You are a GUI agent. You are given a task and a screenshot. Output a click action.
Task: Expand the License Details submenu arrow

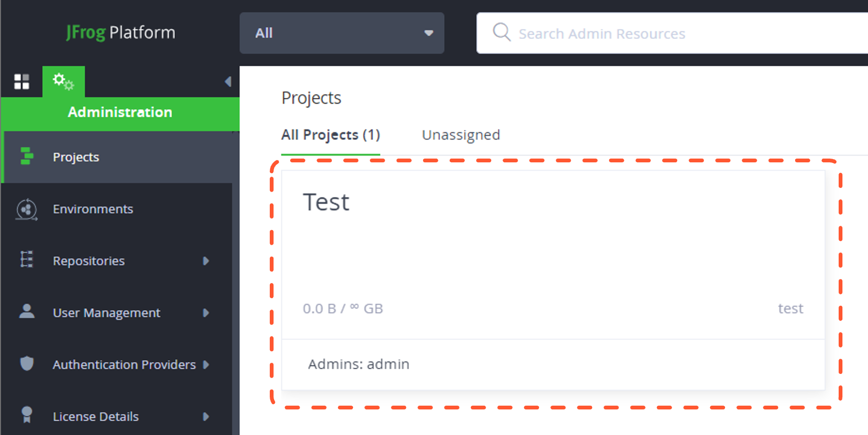205,417
